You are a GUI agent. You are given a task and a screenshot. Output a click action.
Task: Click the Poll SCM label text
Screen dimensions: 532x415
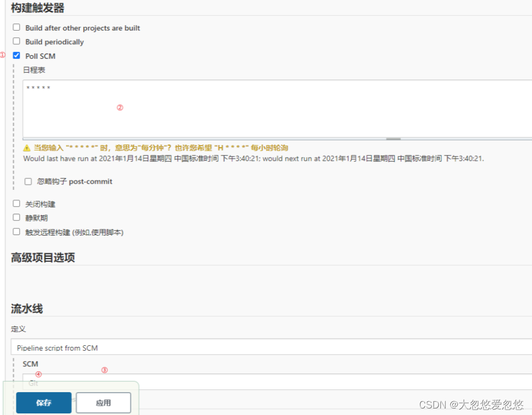(40, 56)
